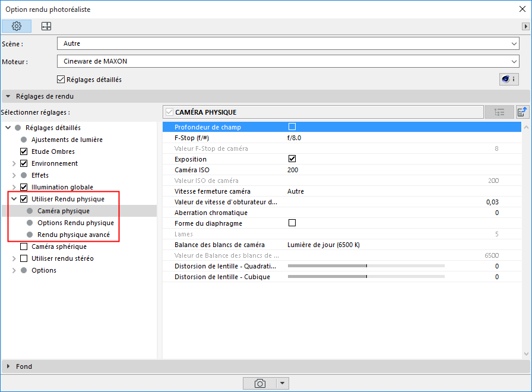Edit the Aberration chromatique value 0

point(497,213)
